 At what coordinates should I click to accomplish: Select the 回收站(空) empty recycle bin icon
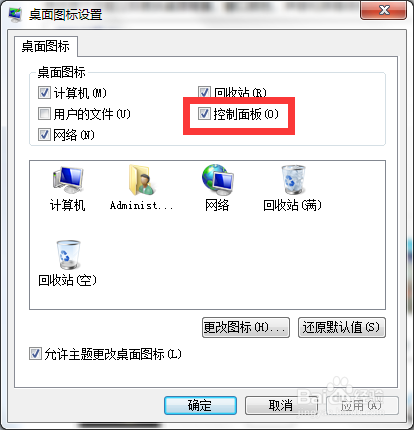[68, 255]
